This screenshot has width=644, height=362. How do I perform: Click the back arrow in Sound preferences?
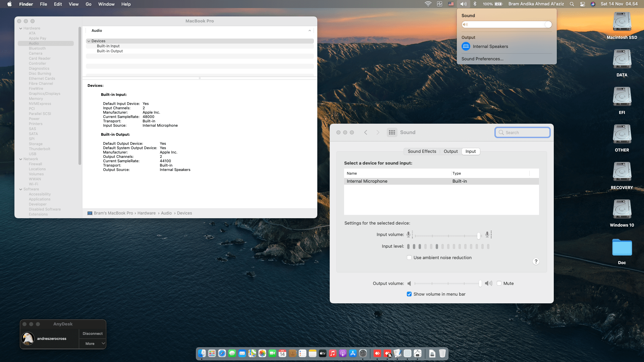(366, 132)
